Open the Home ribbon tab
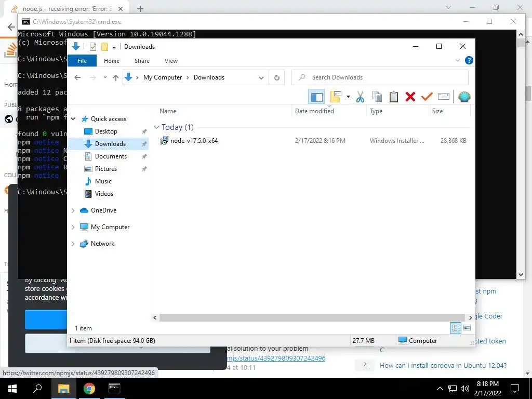 (x=112, y=61)
